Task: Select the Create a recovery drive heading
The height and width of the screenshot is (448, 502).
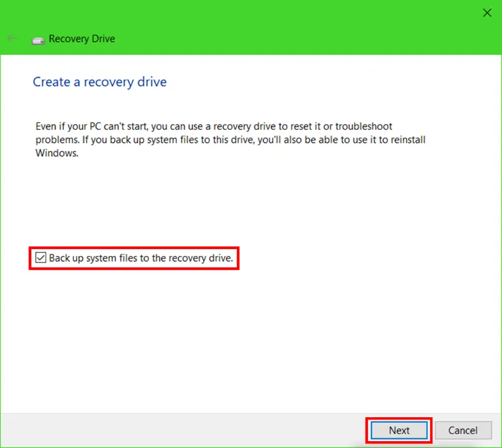Action: pyautogui.click(x=99, y=82)
